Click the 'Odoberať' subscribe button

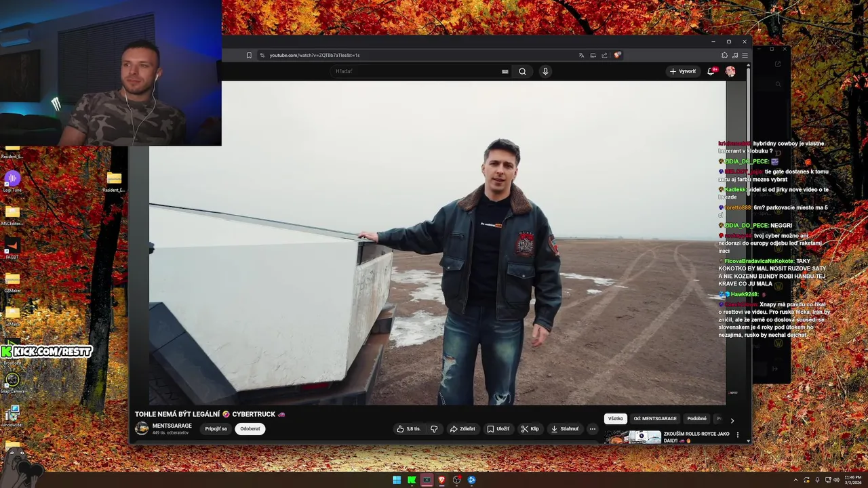[x=250, y=428]
